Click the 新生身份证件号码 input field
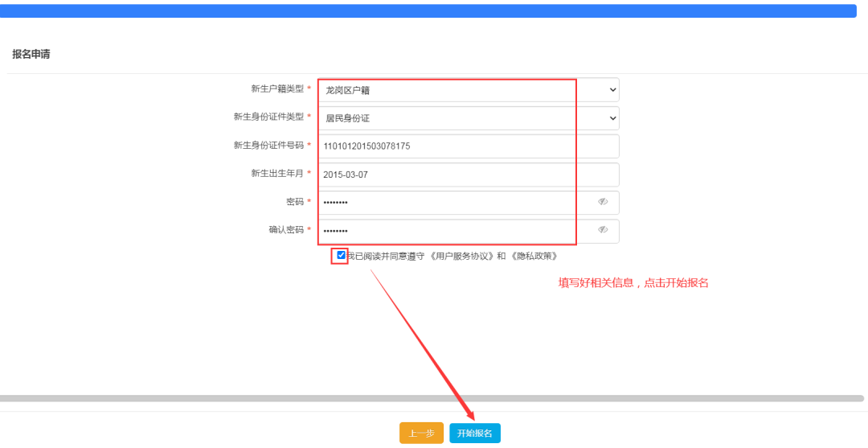 pos(469,146)
